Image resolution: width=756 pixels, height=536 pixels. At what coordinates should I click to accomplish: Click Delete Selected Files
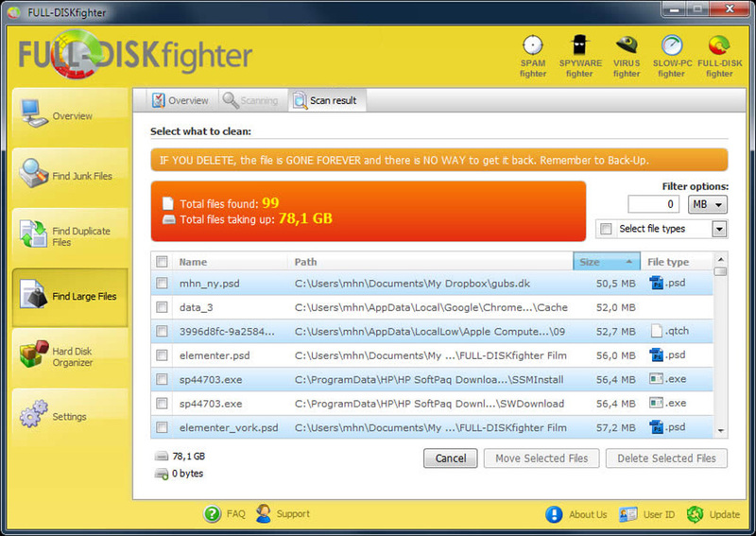[666, 458]
